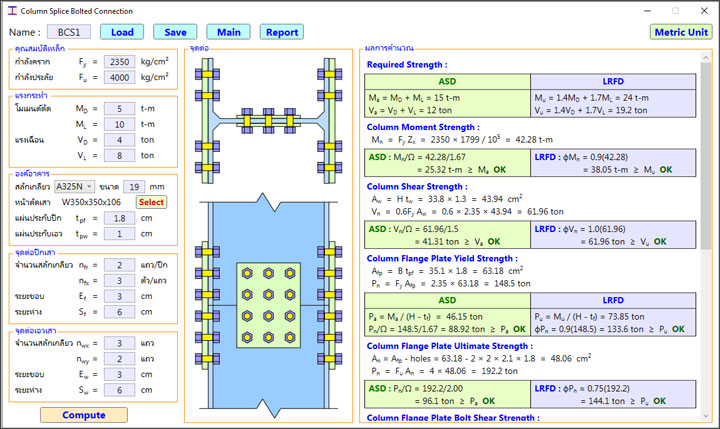Click the Column Moment Strength heading
Viewport: 720px width, 429px height.
coord(423,127)
